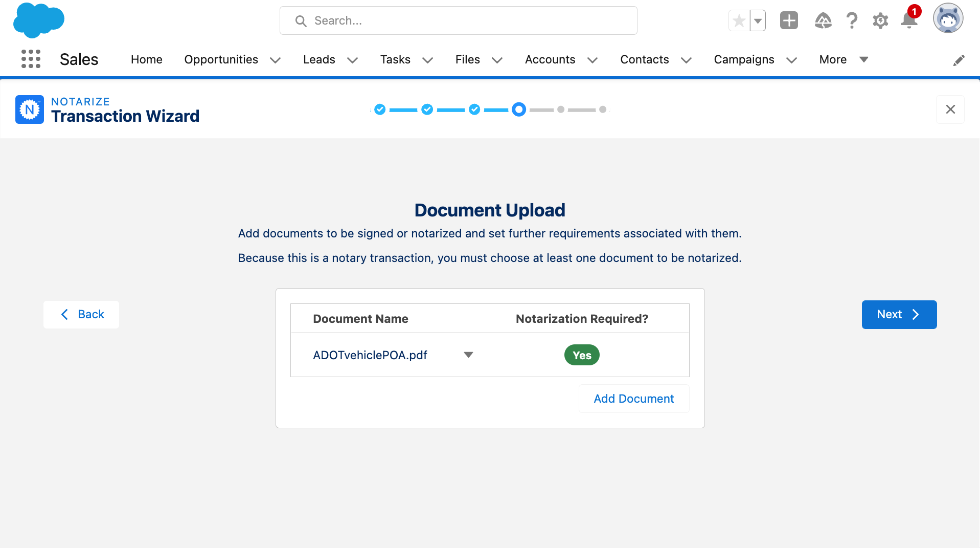
Task: Click the global actions plus icon
Action: pos(788,20)
